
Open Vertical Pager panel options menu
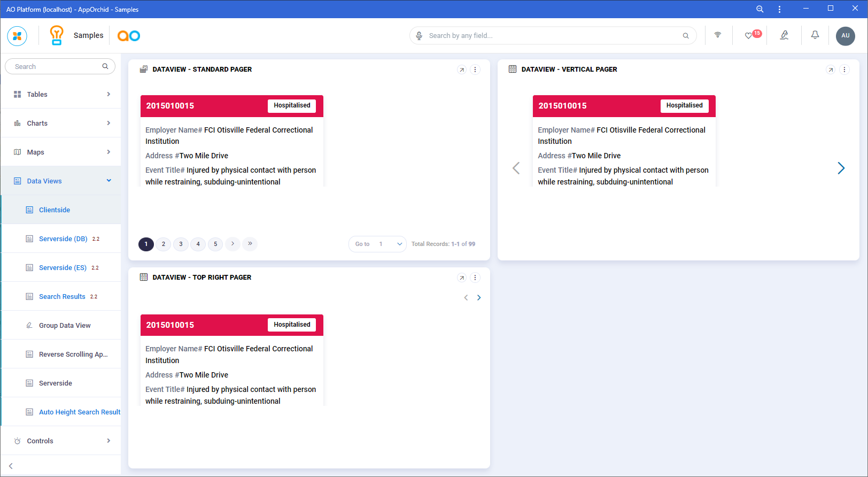[x=844, y=70]
